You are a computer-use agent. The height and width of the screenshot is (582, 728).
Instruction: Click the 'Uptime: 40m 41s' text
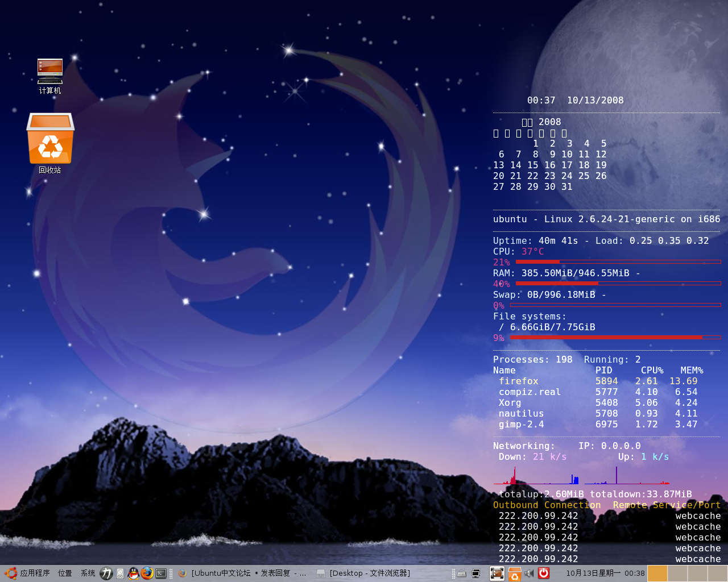pos(536,241)
